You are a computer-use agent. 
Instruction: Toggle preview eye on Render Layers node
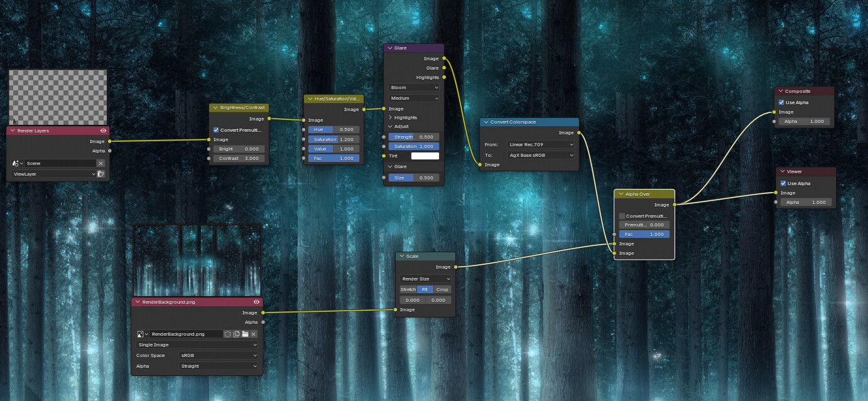tap(103, 131)
